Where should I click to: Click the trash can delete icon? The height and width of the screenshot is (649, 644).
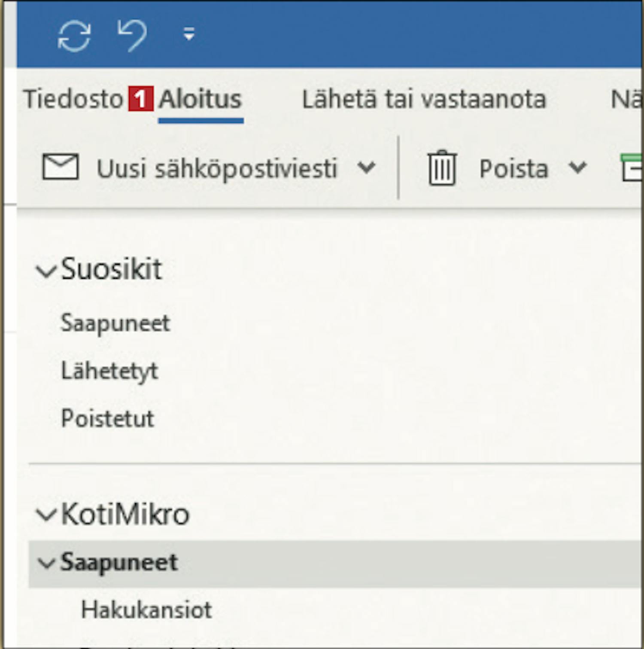442,168
